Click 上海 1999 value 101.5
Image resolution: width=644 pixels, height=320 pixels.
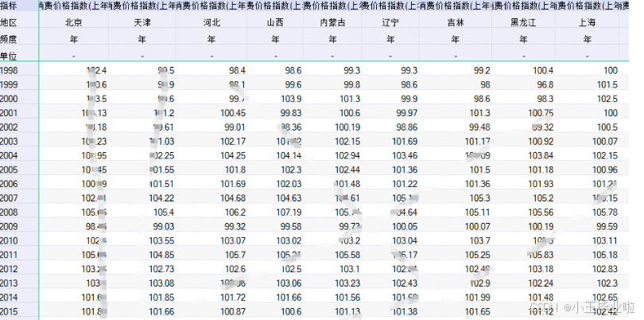[x=607, y=84]
